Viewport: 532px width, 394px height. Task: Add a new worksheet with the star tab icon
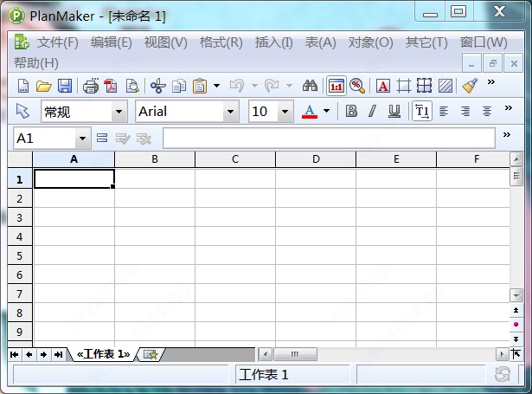[151, 355]
